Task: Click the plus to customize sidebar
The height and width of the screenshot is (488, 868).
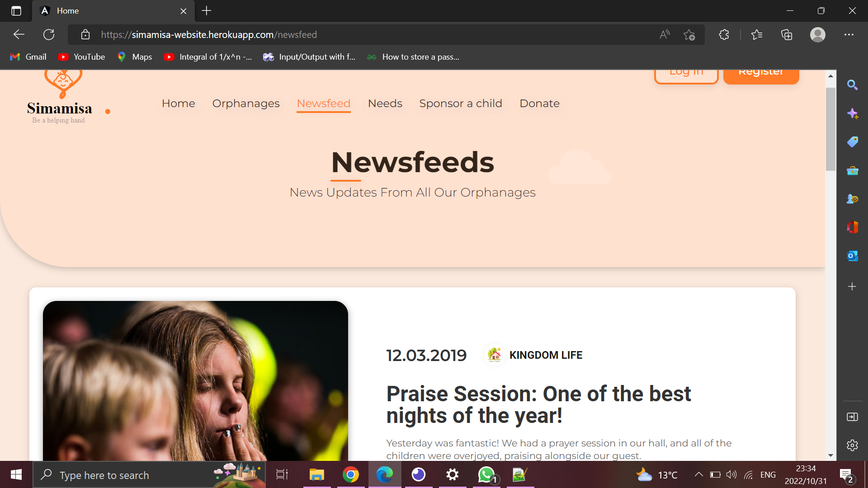Action: click(x=852, y=286)
